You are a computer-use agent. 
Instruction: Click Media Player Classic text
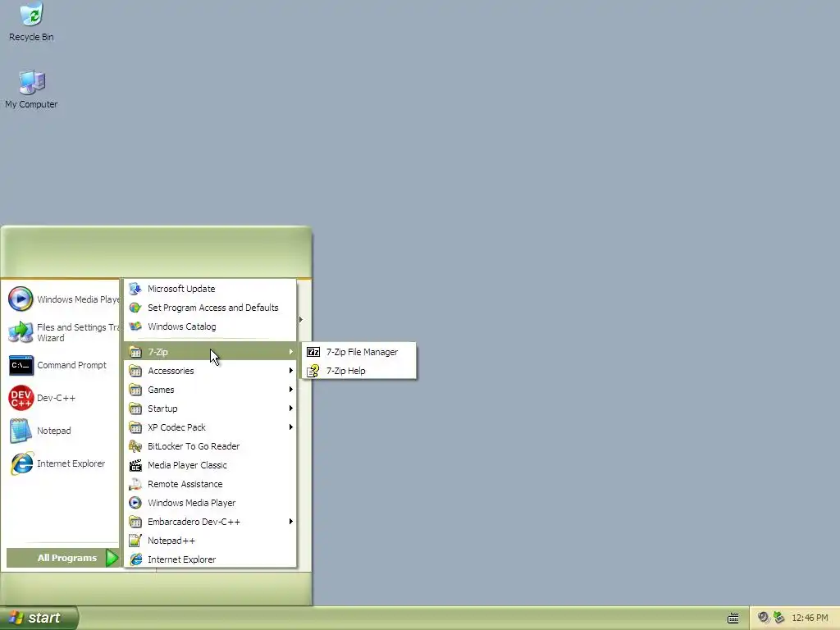(188, 465)
